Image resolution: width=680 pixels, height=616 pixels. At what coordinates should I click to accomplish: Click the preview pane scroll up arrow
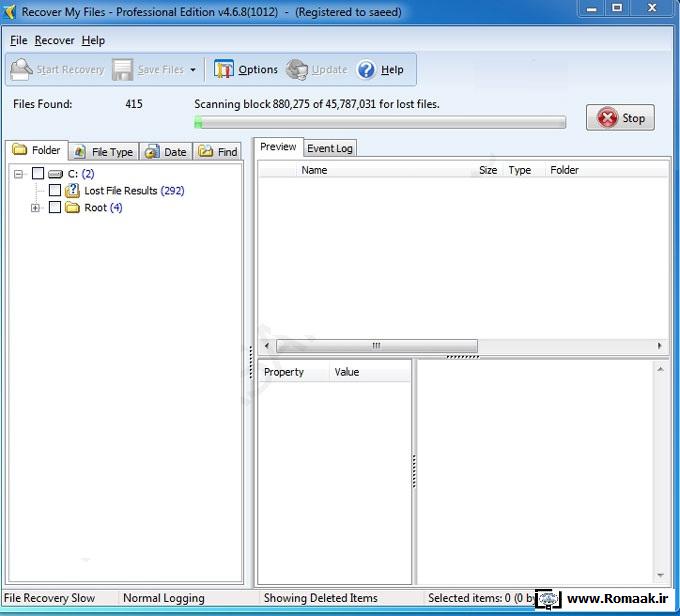click(x=660, y=369)
